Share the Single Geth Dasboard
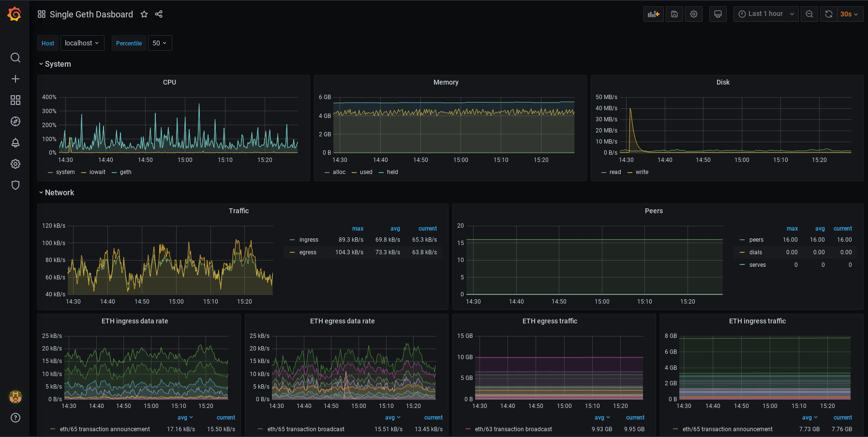868x437 pixels. (x=159, y=15)
